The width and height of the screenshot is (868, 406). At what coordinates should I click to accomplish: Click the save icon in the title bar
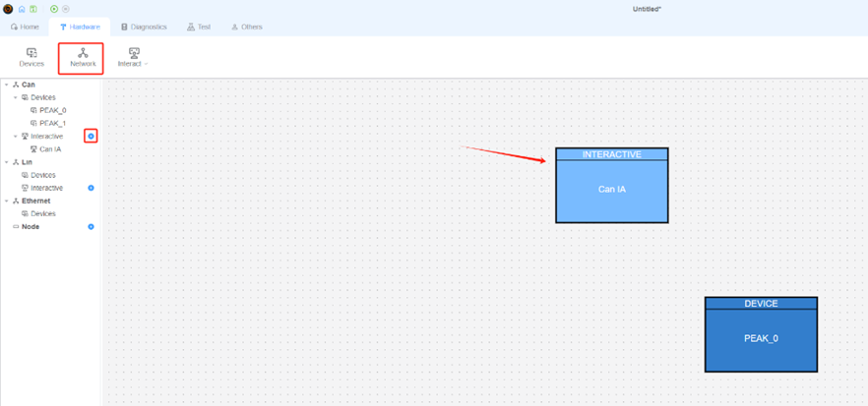coord(32,9)
